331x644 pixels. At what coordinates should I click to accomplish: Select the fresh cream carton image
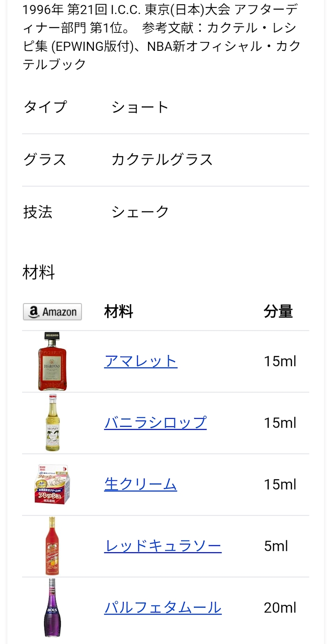[52, 485]
